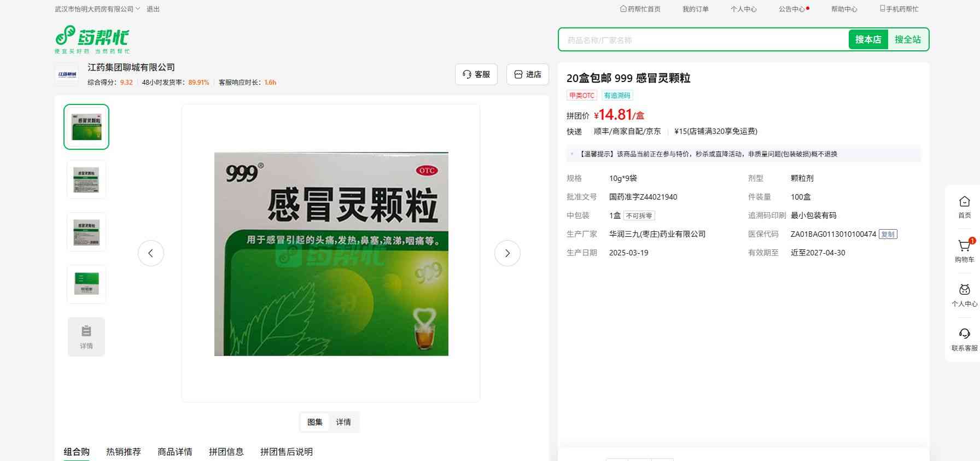Copy the 医保代码 with 复制 button
The image size is (980, 461).
(888, 234)
